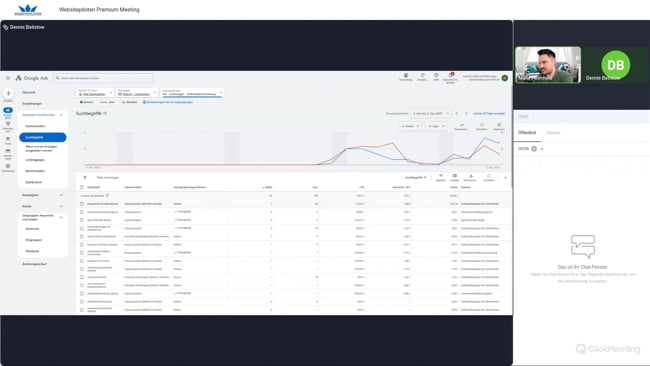Open the Ansicht filter dropdown
This screenshot has height=366, width=650.
click(x=95, y=92)
